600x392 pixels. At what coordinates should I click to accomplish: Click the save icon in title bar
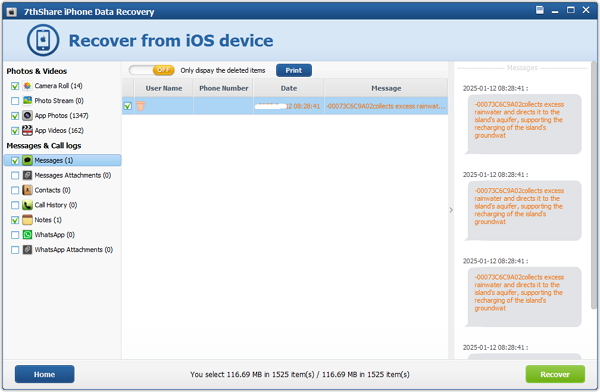pyautogui.click(x=540, y=10)
